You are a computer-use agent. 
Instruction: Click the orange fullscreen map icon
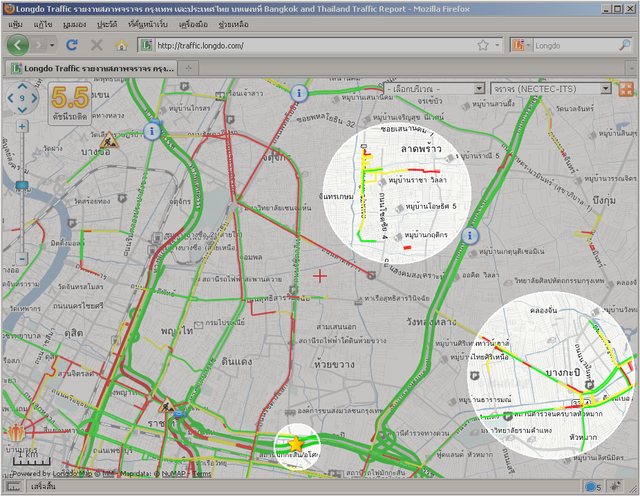(626, 89)
